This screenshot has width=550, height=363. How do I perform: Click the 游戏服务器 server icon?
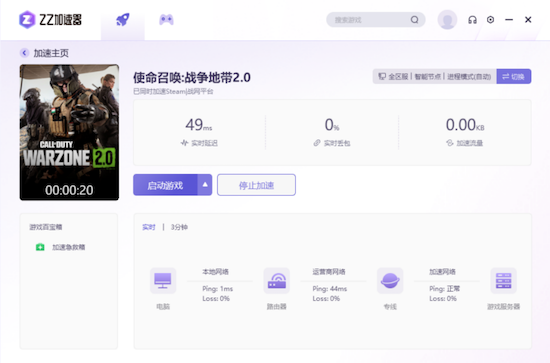(503, 281)
